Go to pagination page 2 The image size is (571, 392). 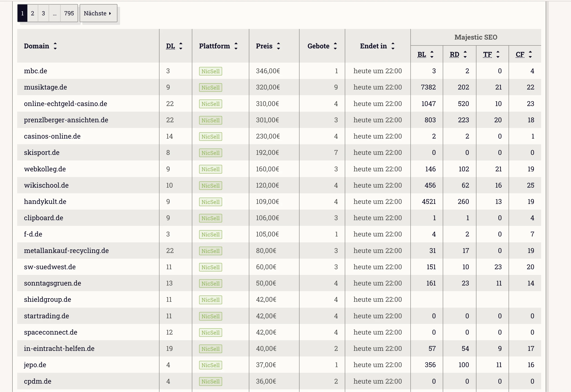click(x=32, y=13)
